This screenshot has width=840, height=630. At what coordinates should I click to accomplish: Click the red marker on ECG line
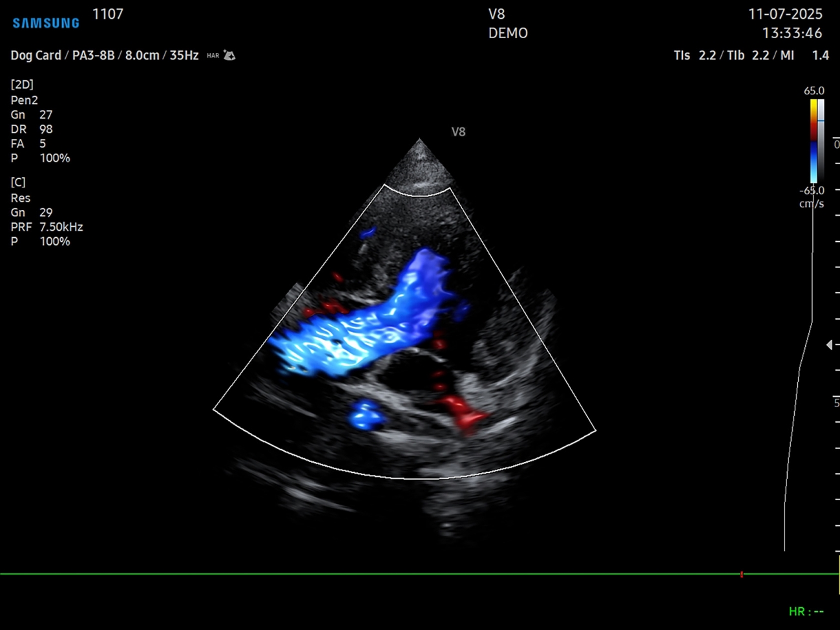click(742, 574)
